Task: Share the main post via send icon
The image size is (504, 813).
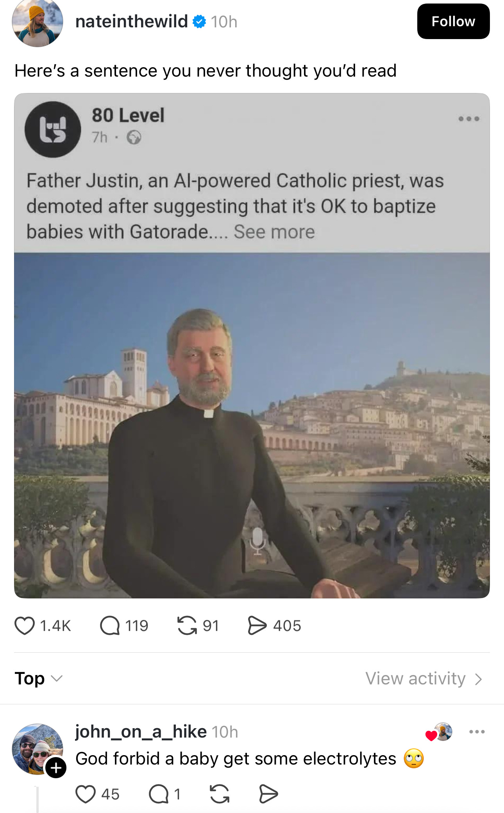Action: click(x=257, y=625)
